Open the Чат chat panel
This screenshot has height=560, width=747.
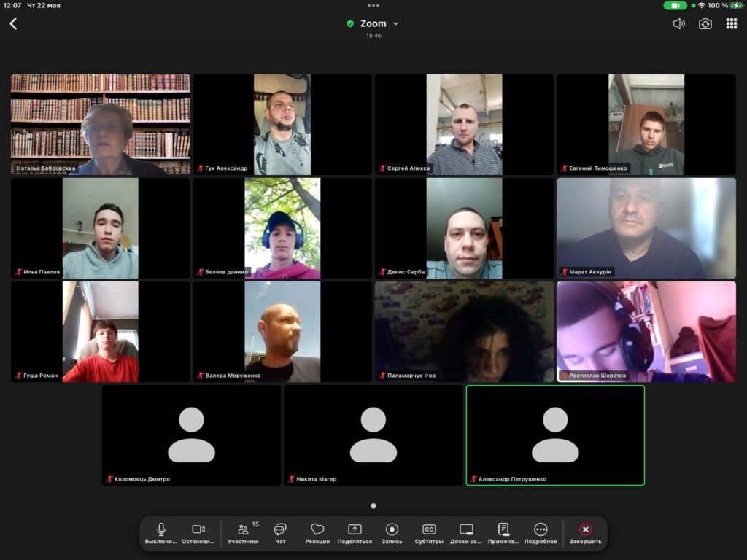[x=280, y=533]
